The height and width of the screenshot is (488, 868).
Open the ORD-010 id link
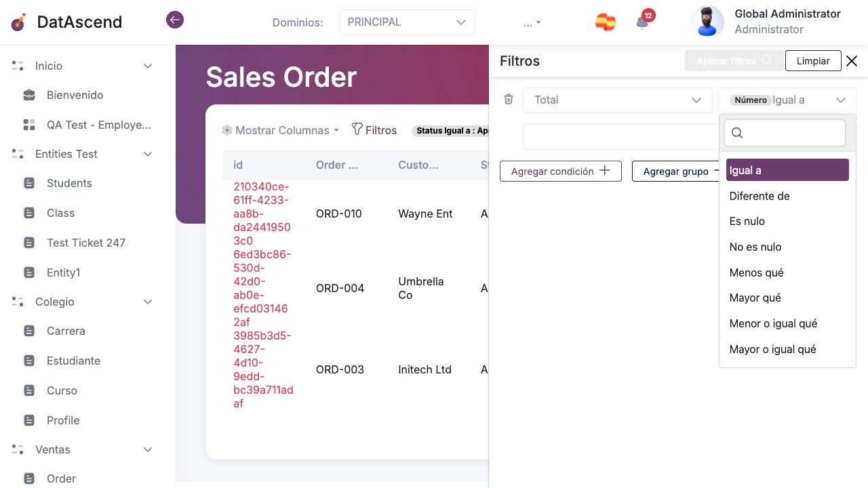click(263, 213)
